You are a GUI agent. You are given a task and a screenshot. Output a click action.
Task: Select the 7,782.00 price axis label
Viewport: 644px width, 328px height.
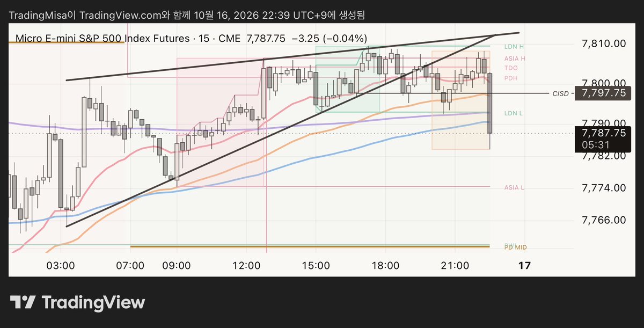click(605, 156)
